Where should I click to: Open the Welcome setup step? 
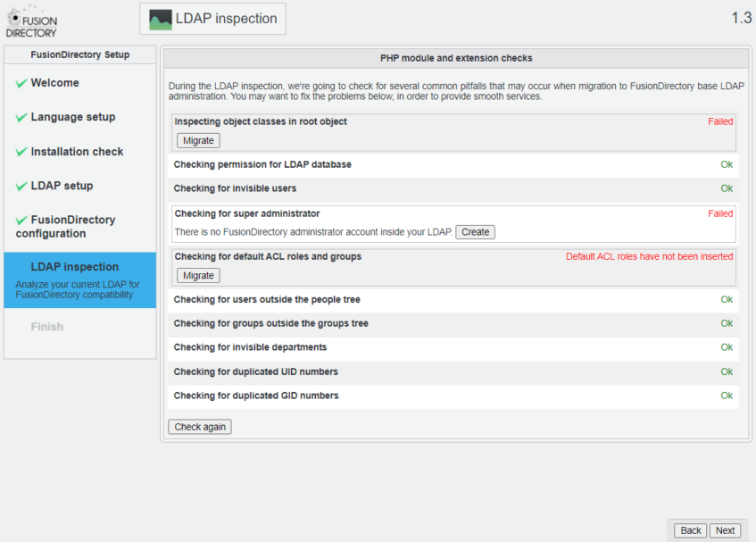click(54, 83)
